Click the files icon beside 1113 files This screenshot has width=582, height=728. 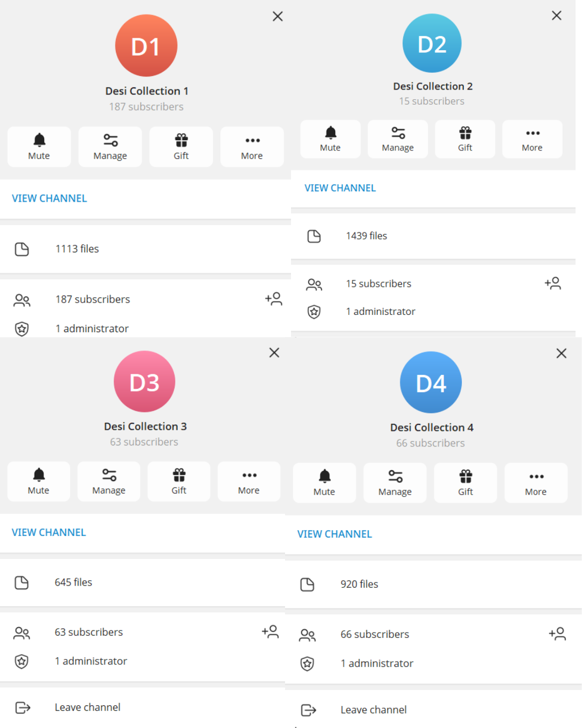pyautogui.click(x=22, y=249)
